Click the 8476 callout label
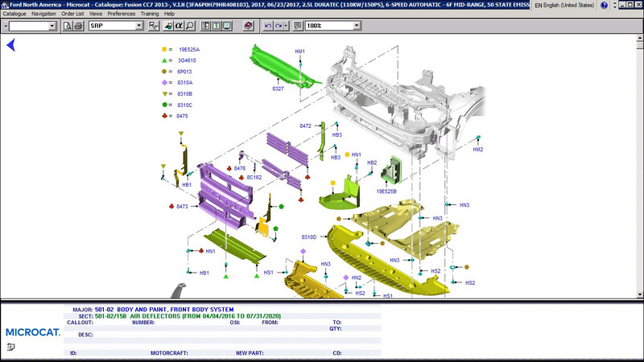The height and width of the screenshot is (362, 644). click(x=240, y=168)
